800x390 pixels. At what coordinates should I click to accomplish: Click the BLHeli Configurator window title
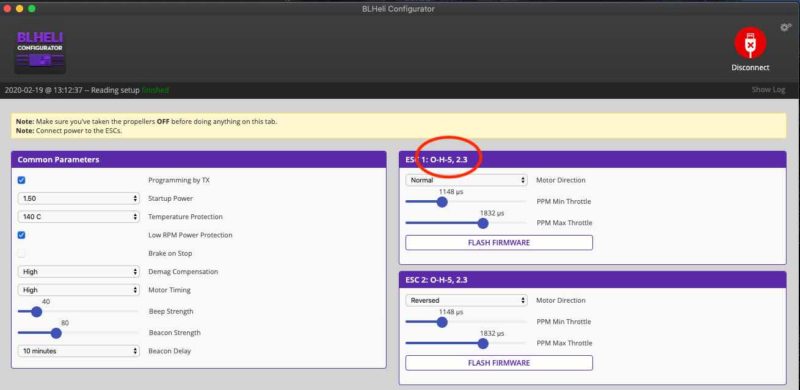(x=398, y=9)
